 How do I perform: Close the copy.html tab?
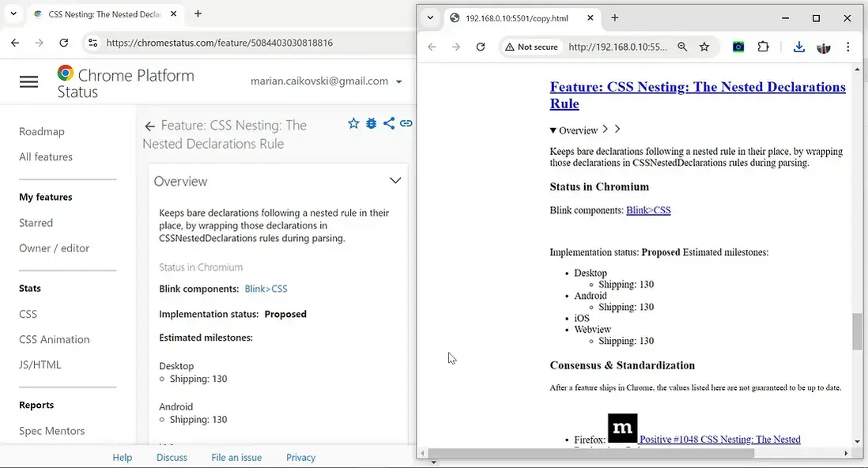point(590,17)
